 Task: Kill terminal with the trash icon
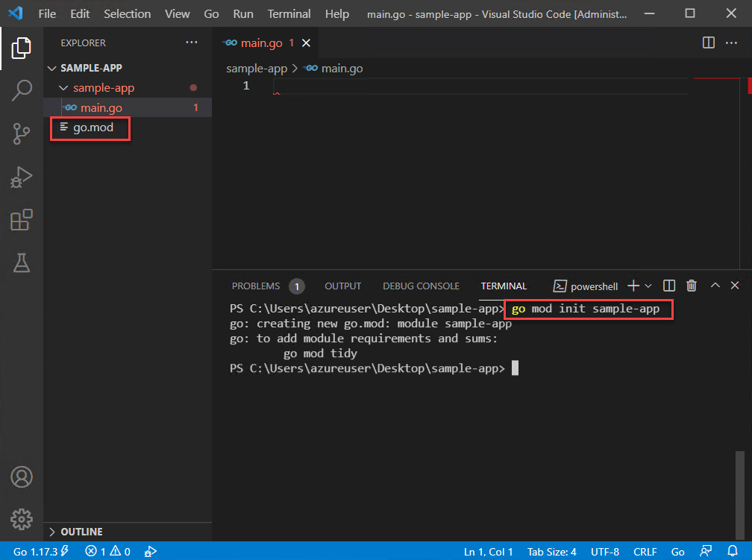(x=692, y=286)
